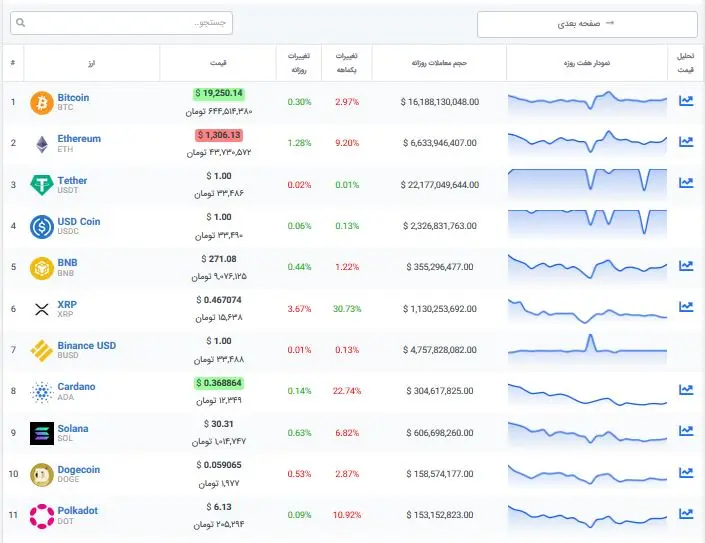This screenshot has width=705, height=543.
Task: Open the Binance USD link
Action: (87, 345)
